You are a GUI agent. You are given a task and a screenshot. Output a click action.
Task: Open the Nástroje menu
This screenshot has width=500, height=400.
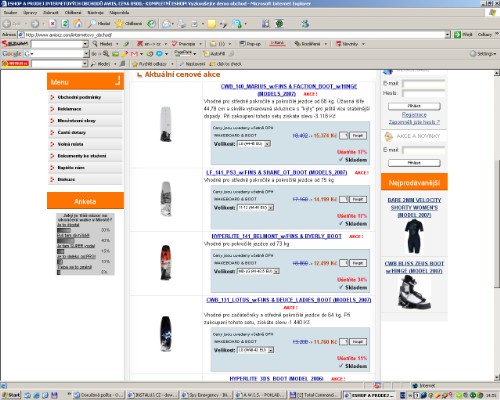(x=95, y=12)
